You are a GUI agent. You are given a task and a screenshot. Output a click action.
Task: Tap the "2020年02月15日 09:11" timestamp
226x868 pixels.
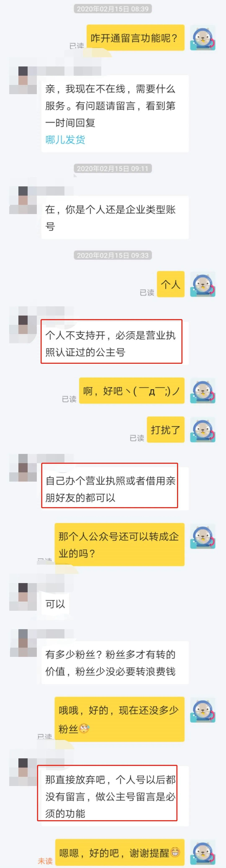(113, 168)
